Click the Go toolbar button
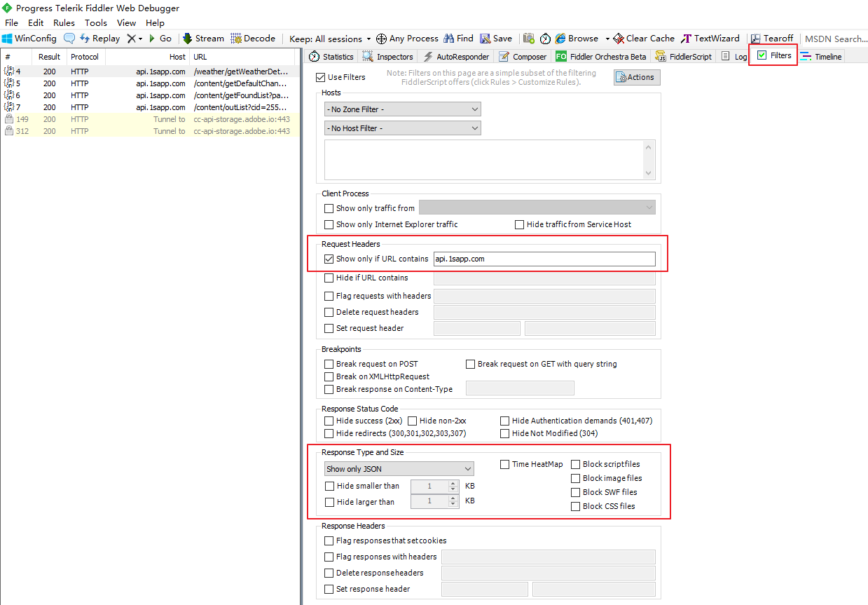868x605 pixels. click(x=160, y=39)
